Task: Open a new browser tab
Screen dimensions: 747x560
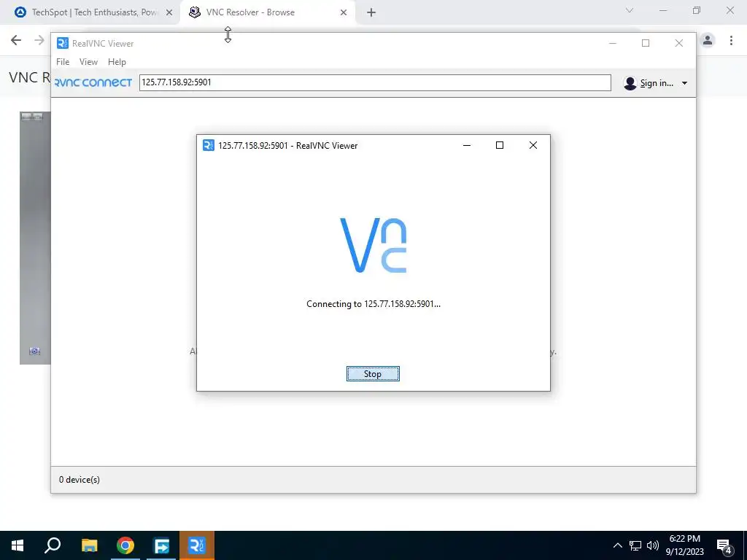Action: click(x=371, y=12)
